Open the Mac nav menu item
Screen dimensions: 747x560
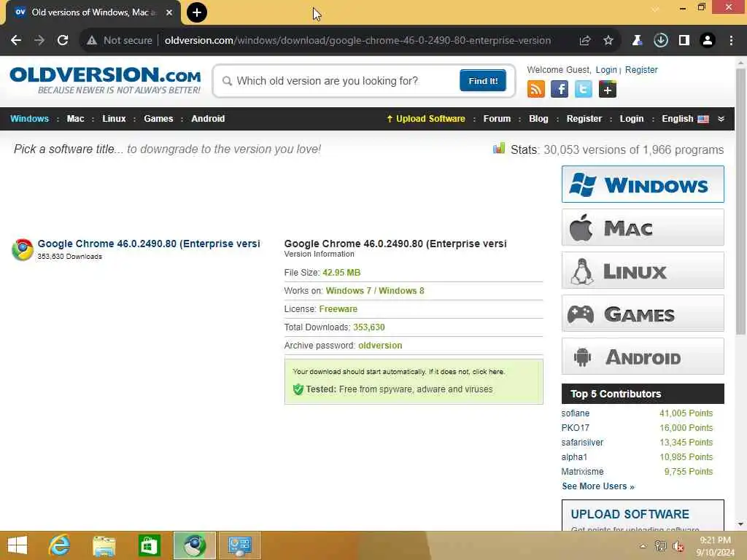tap(75, 119)
